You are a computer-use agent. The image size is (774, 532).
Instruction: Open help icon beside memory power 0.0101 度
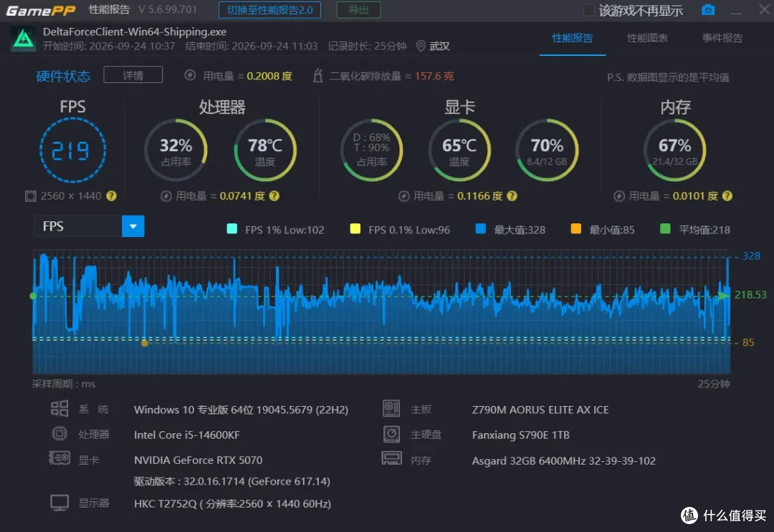(x=727, y=195)
